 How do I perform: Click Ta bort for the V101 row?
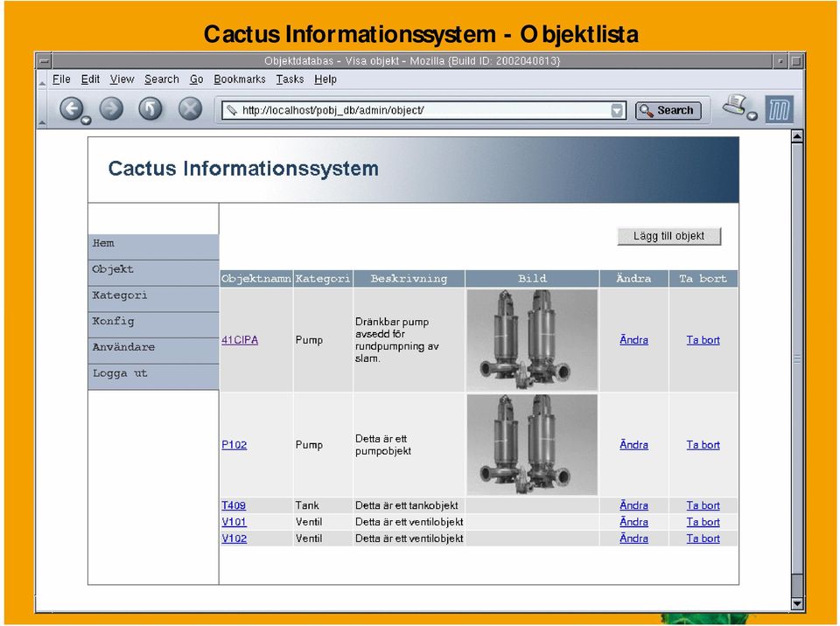(703, 522)
